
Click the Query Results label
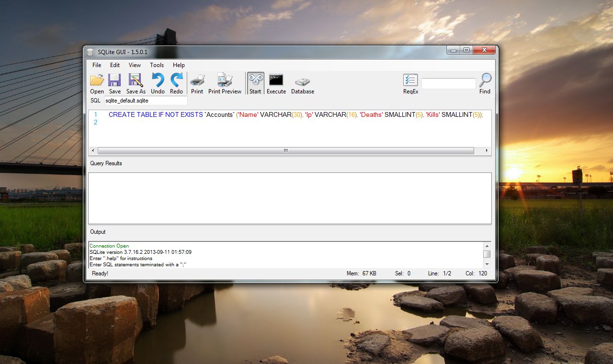pos(106,163)
